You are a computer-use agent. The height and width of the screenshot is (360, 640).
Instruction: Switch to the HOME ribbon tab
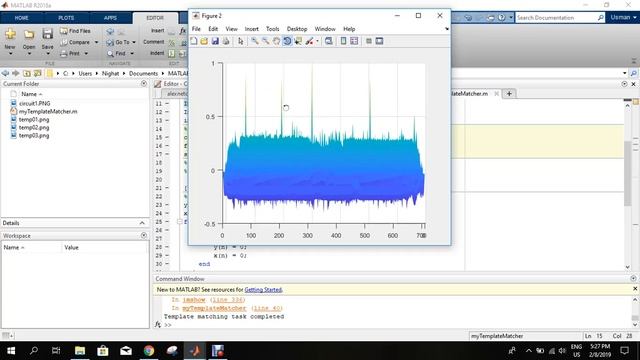click(21, 18)
